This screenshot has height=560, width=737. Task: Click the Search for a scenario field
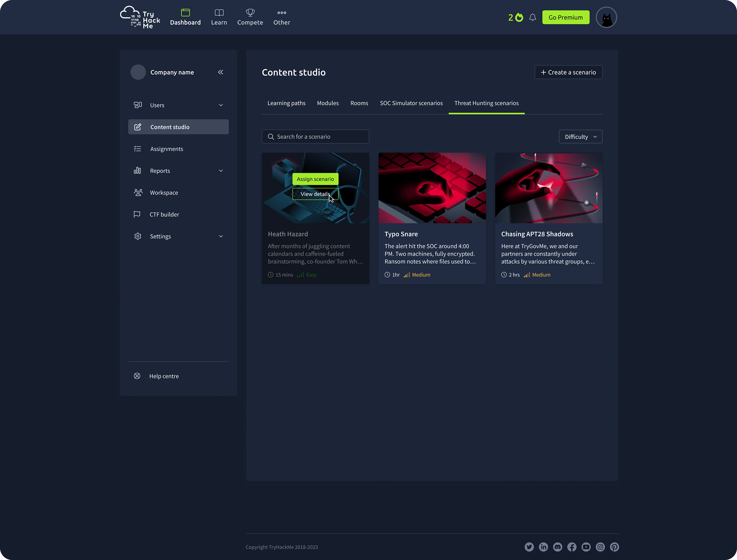tap(316, 137)
